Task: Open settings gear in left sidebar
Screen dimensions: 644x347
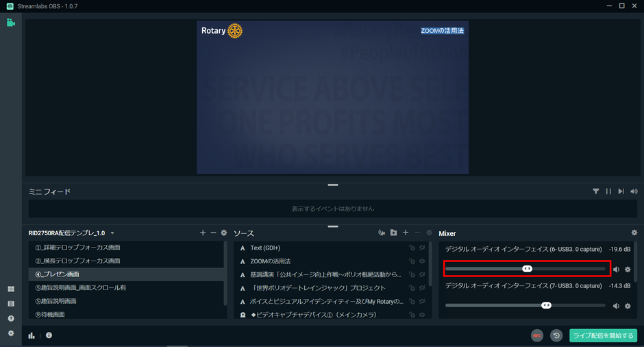Action: coord(11,333)
